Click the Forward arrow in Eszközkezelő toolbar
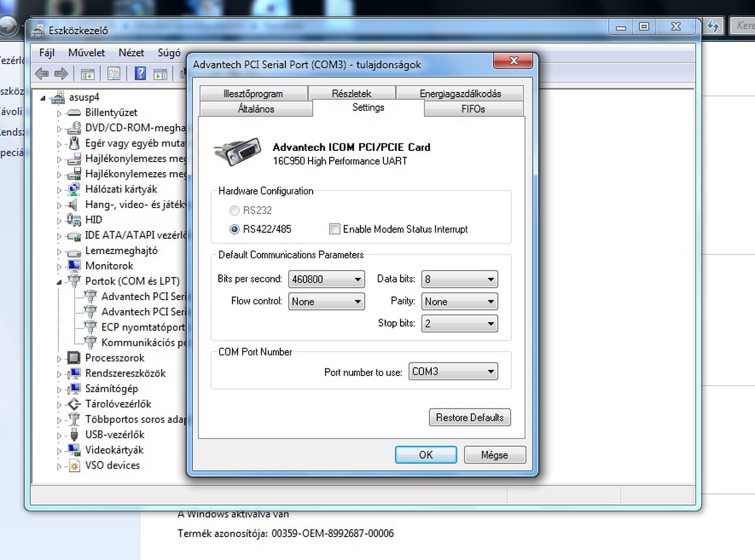 (61, 74)
